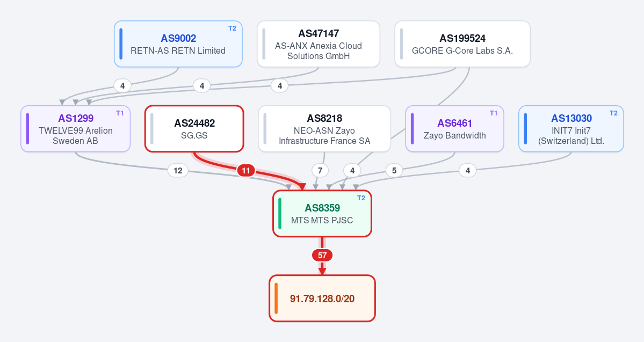The width and height of the screenshot is (644, 342).
Task: Click the 12 path count badge
Action: tap(178, 170)
